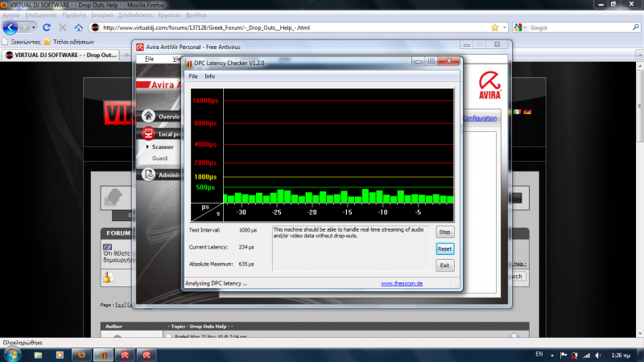The height and width of the screenshot is (362, 644).
Task: Click the search magnifier icon
Action: coord(636,27)
